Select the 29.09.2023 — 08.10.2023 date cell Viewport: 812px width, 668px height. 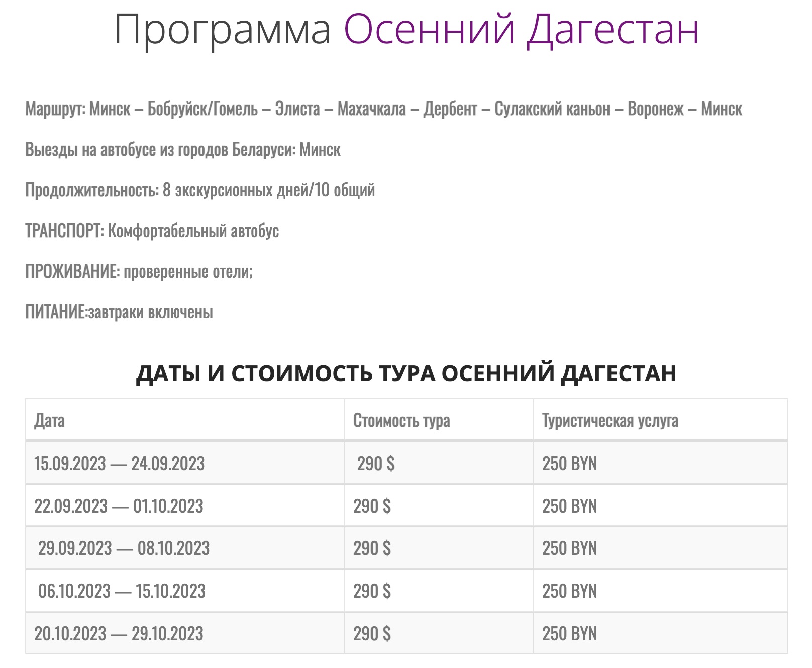tap(124, 548)
